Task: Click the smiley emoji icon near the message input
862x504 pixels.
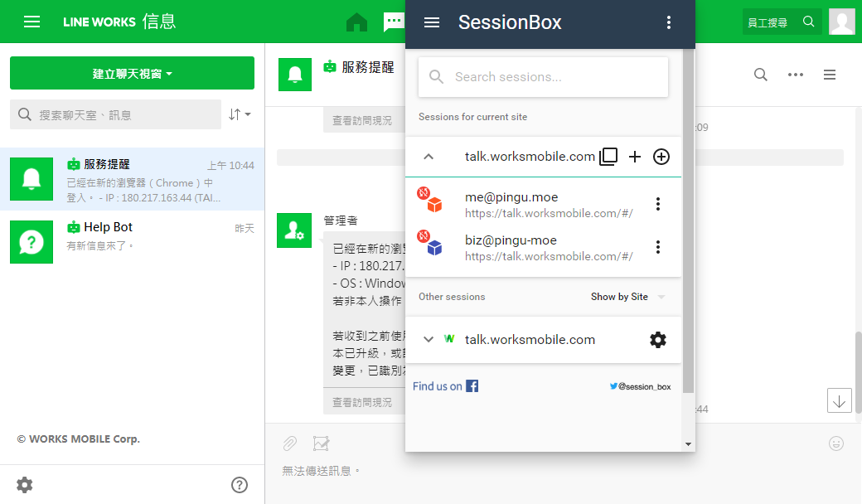Action: (x=836, y=443)
